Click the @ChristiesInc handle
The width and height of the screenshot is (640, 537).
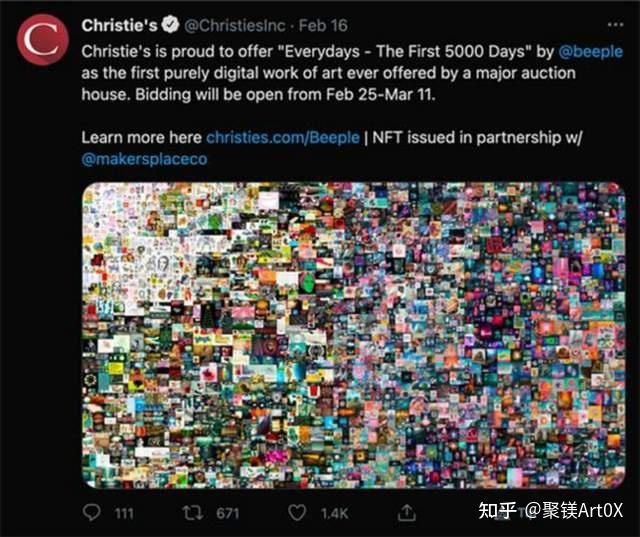(235, 25)
